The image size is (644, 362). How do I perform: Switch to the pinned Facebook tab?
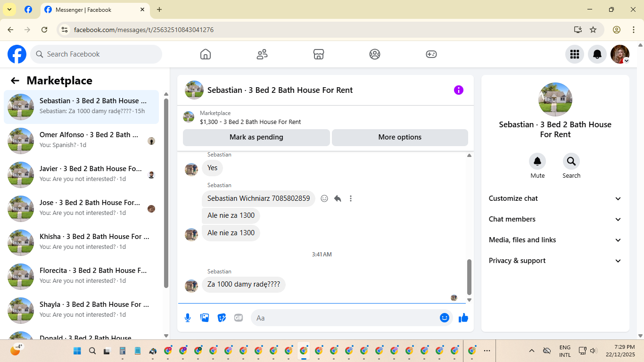28,9
